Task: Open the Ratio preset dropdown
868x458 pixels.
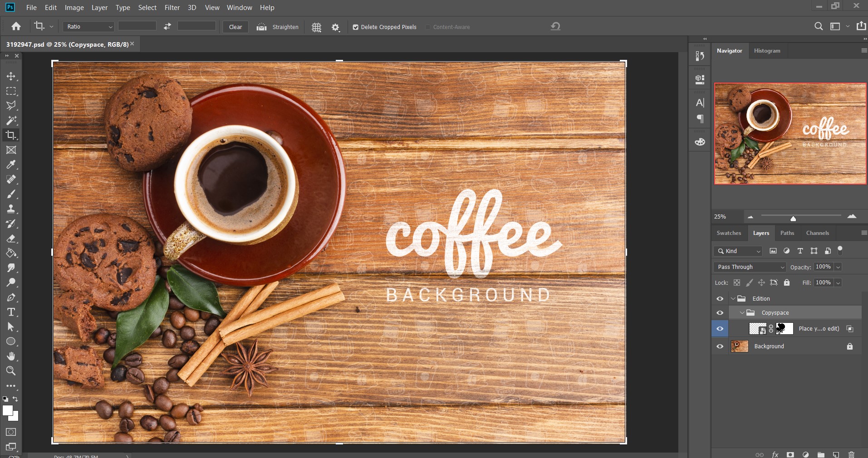Action: (x=88, y=27)
